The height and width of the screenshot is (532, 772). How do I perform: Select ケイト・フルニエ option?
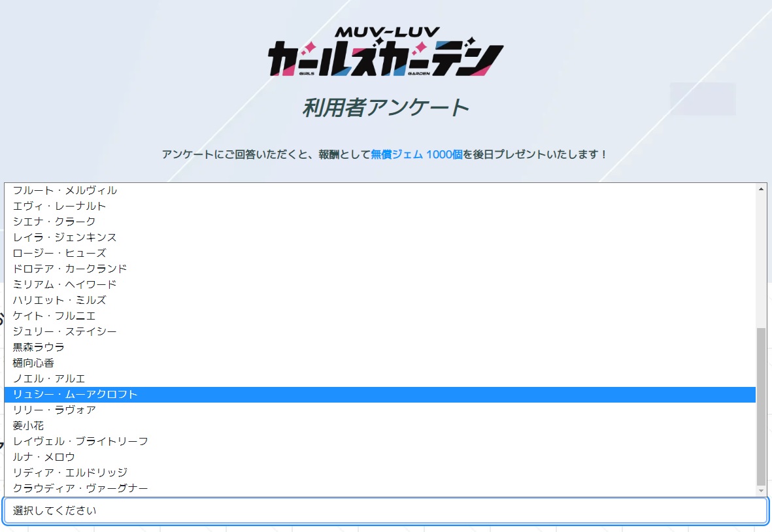coord(54,316)
